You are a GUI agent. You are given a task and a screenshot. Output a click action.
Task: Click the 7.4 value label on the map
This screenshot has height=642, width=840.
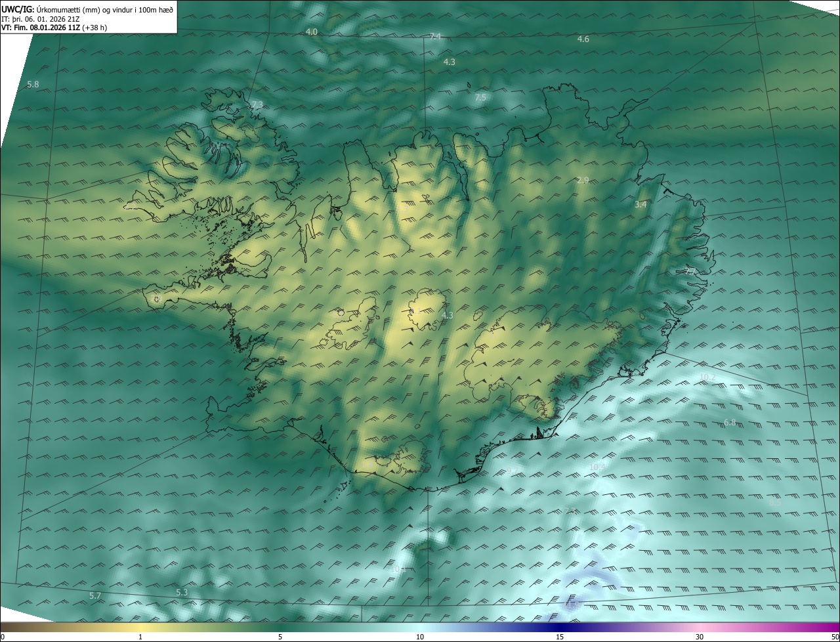(435, 36)
